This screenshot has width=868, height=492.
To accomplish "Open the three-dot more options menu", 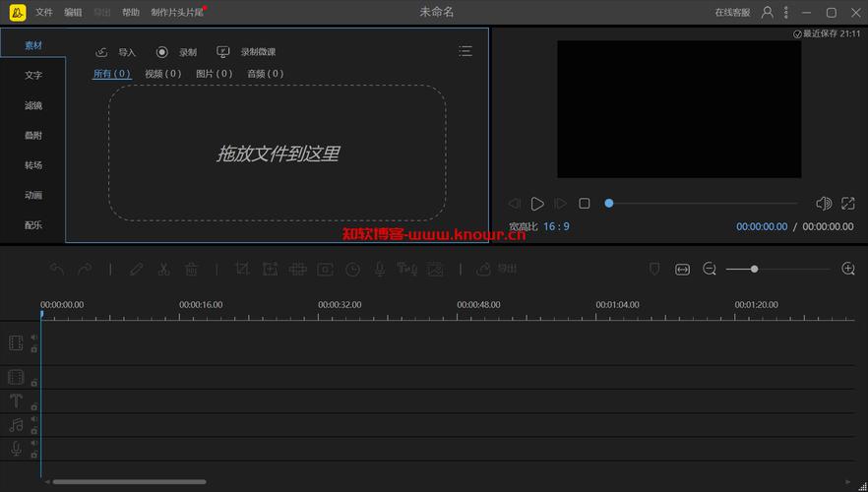I will point(787,13).
